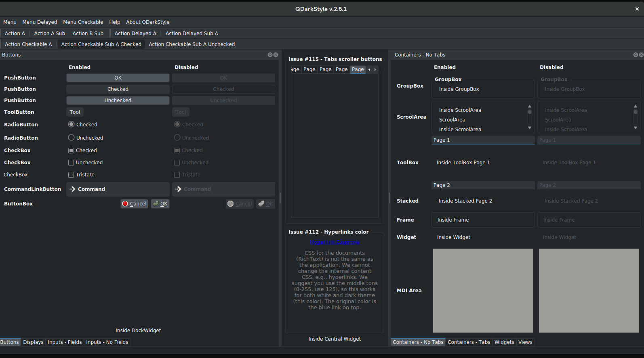Screen dimensions: 644x358
Task: Close the Buttons dock panel
Action: (276, 55)
